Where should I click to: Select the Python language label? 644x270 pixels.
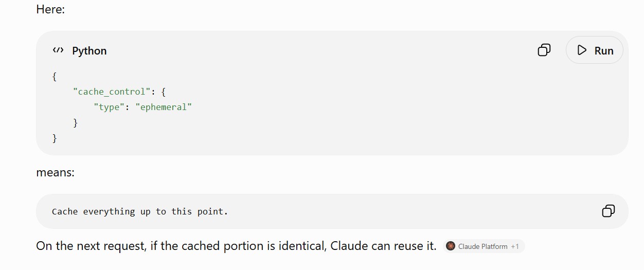90,51
